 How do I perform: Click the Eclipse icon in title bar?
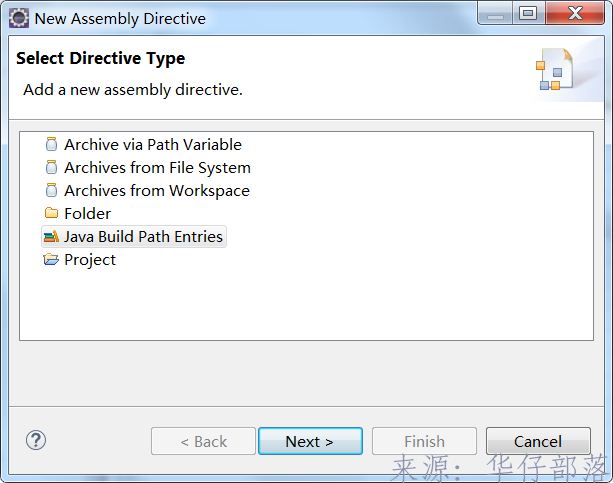pyautogui.click(x=18, y=17)
